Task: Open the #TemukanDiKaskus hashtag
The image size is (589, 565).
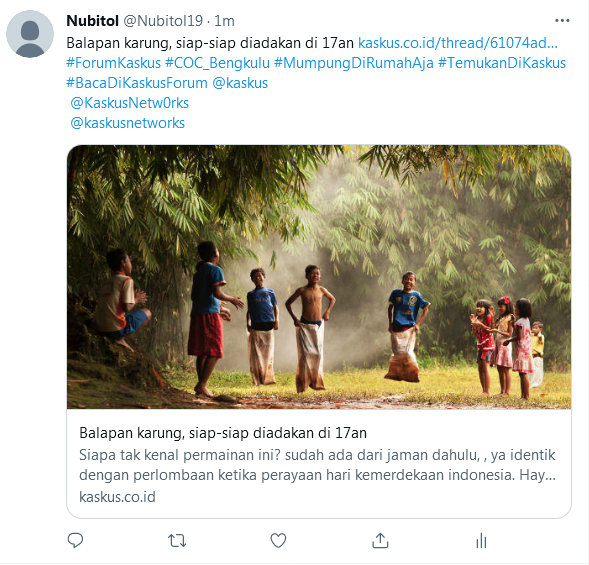Action: pyautogui.click(x=502, y=63)
